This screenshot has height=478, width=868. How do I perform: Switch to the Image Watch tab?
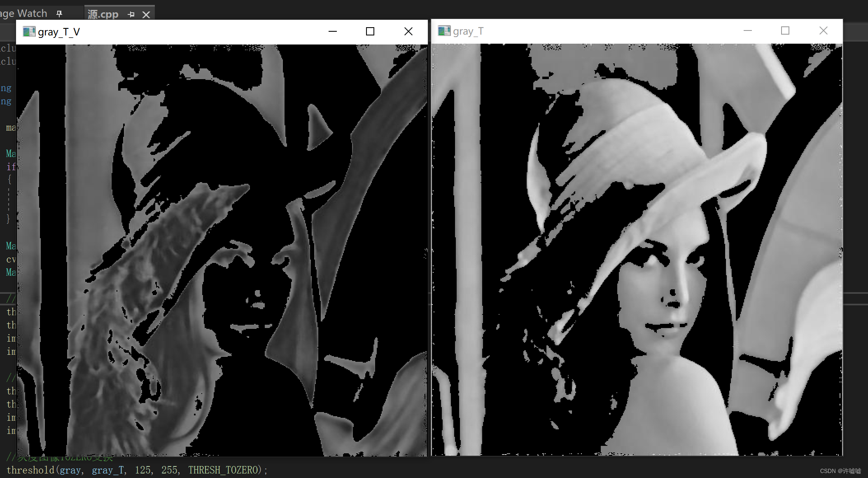(23, 13)
